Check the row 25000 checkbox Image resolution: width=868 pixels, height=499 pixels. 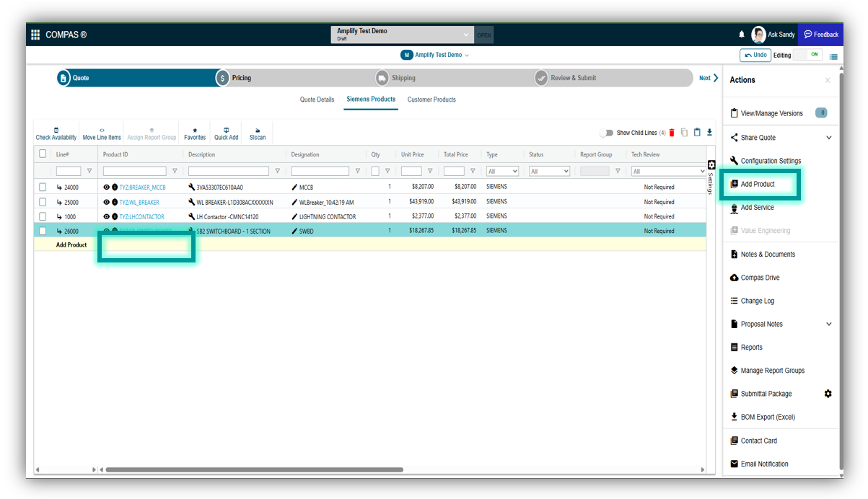coord(43,202)
